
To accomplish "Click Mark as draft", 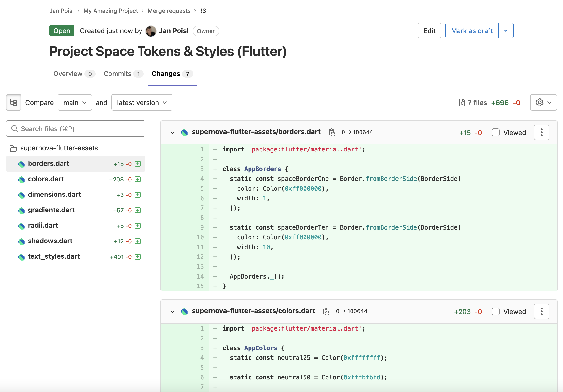I will tap(471, 31).
